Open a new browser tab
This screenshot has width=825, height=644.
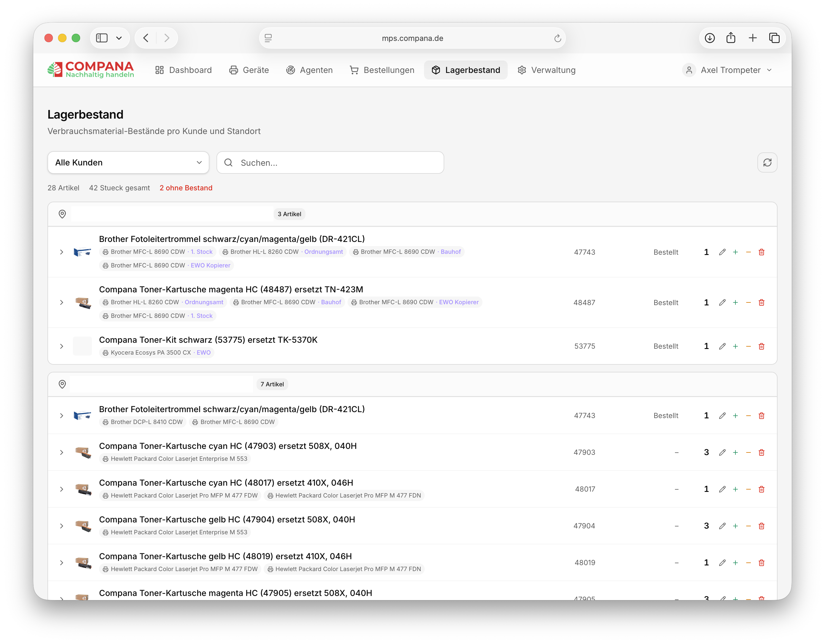(752, 38)
